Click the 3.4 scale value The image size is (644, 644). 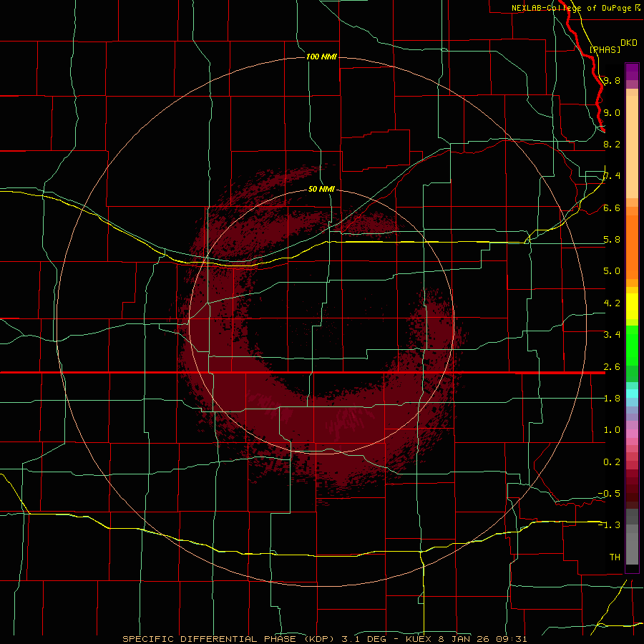(x=612, y=335)
